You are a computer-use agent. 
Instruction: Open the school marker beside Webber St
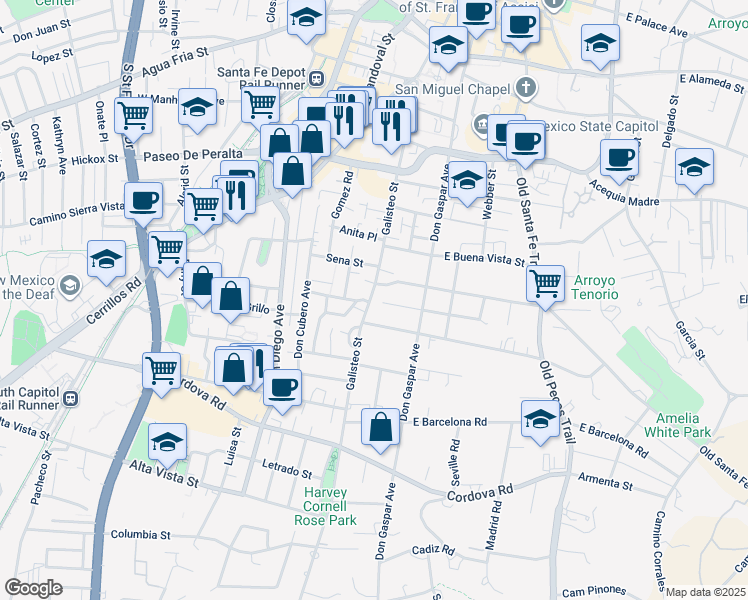pos(468,183)
